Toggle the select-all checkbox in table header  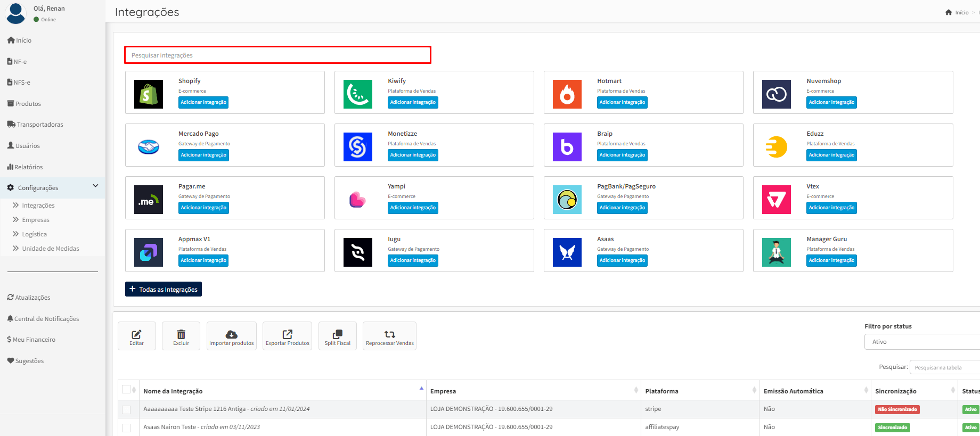(126, 390)
